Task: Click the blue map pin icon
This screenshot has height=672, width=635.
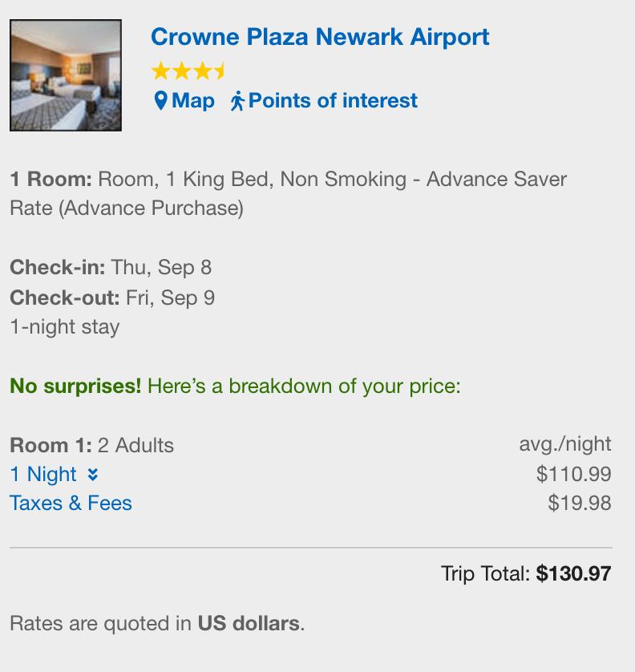Action: pyautogui.click(x=163, y=100)
